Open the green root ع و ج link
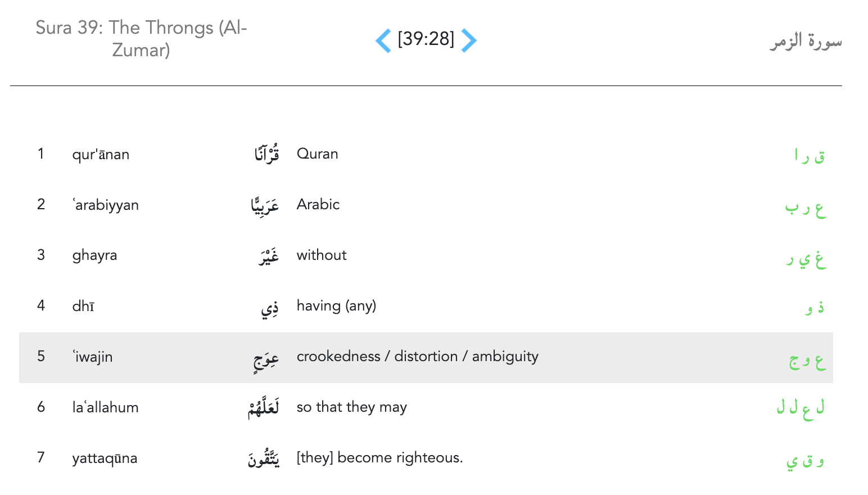The height and width of the screenshot is (495, 868). coord(807,359)
